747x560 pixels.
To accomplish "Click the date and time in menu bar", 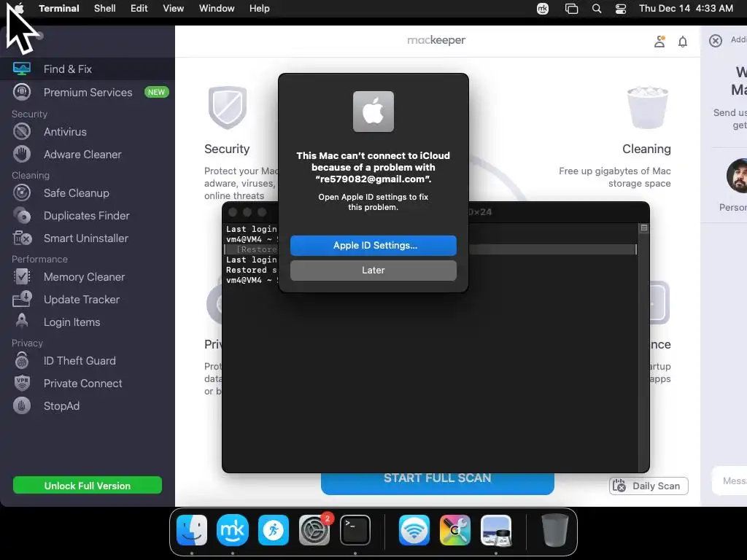I will 686,9.
